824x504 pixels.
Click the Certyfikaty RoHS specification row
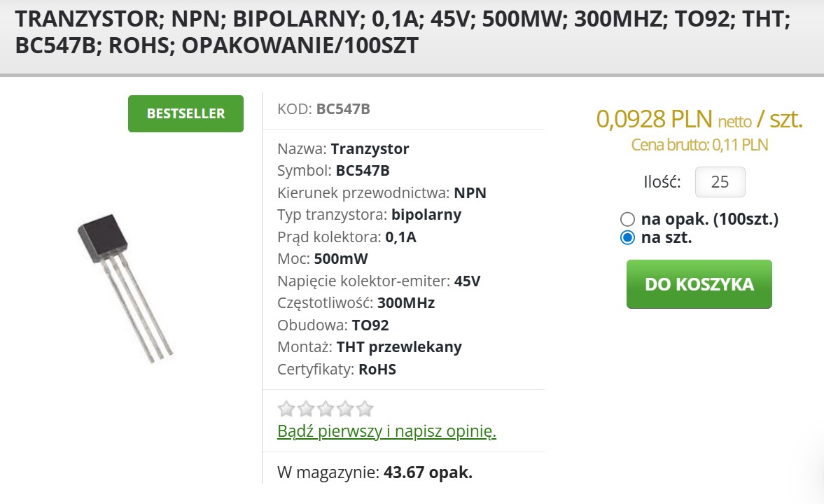tap(337, 370)
